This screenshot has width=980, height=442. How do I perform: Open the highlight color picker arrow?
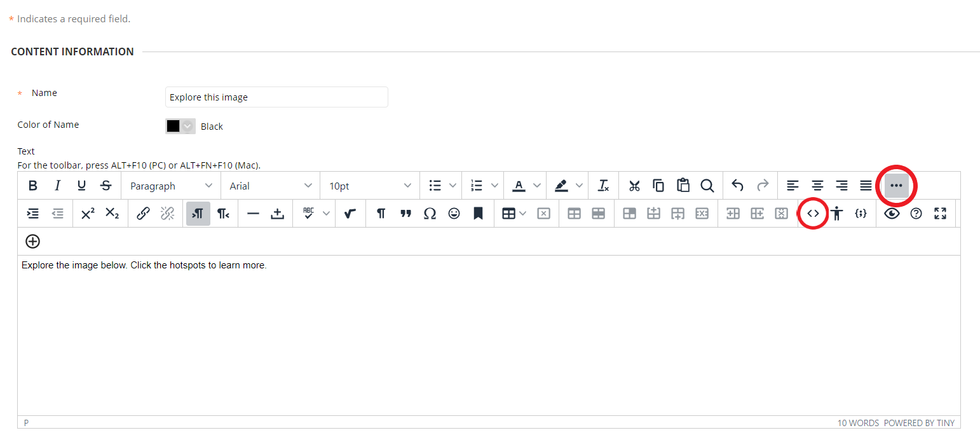579,186
